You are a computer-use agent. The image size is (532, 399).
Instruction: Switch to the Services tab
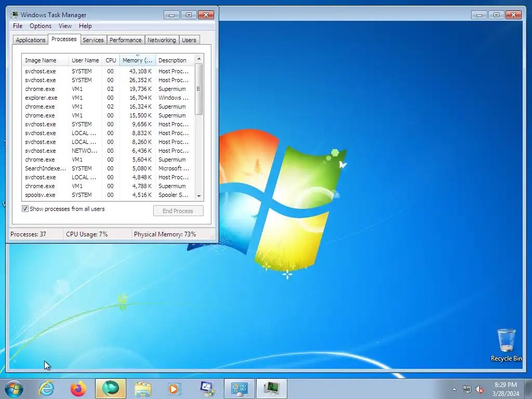click(93, 40)
